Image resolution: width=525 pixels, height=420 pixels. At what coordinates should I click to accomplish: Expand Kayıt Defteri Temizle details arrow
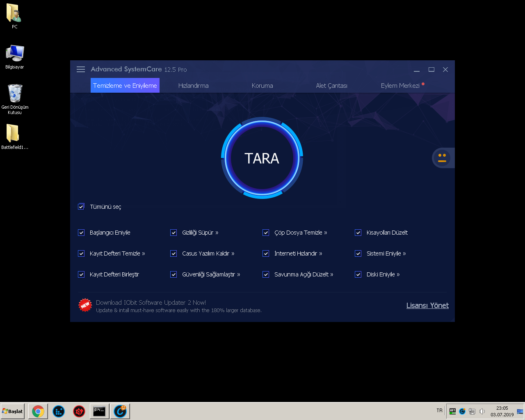coord(144,254)
